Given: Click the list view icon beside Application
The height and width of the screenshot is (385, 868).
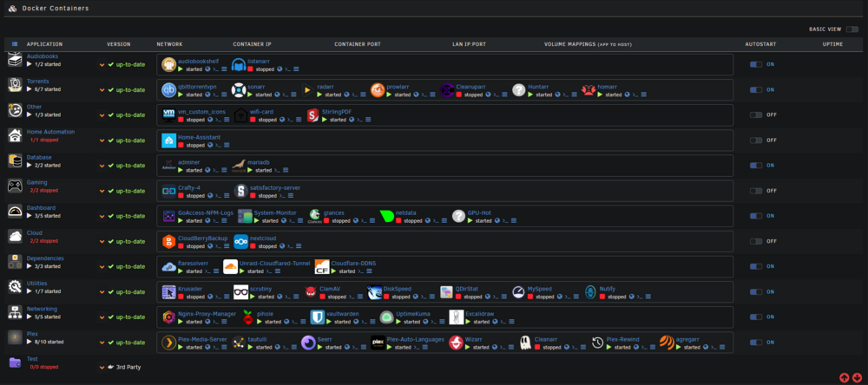Looking at the screenshot, I should click(15, 44).
